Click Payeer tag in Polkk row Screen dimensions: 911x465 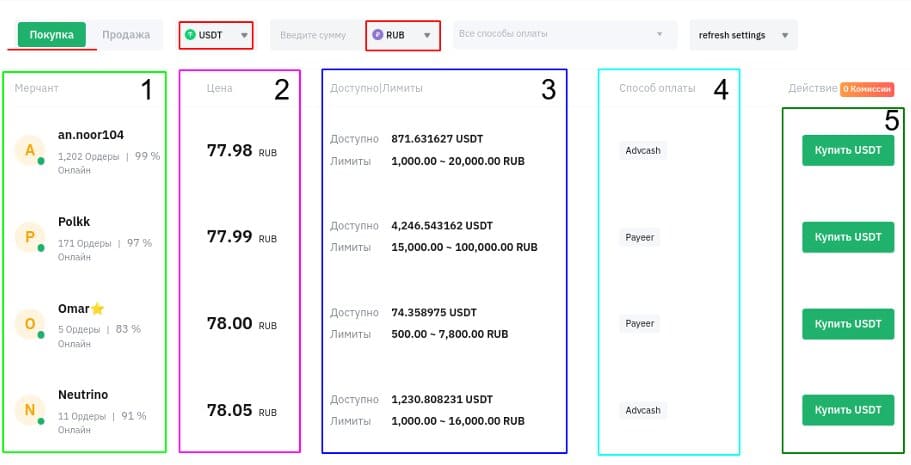pos(640,237)
